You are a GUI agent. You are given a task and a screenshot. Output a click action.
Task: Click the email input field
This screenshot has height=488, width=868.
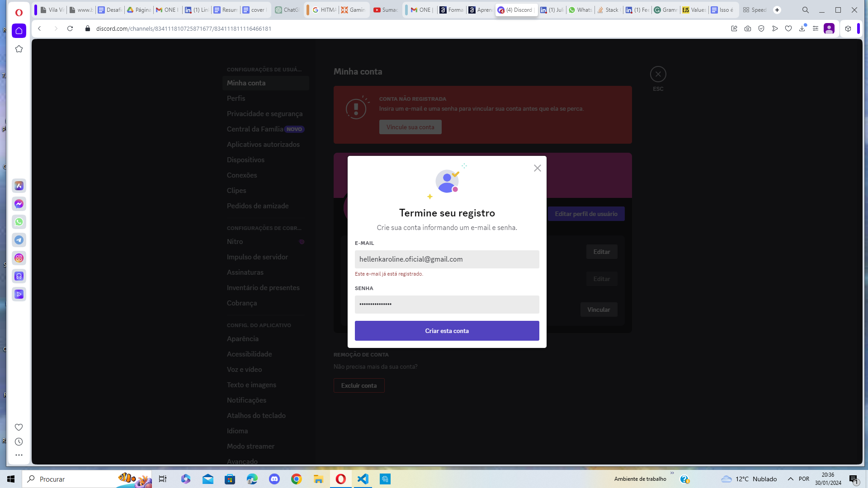tap(447, 258)
